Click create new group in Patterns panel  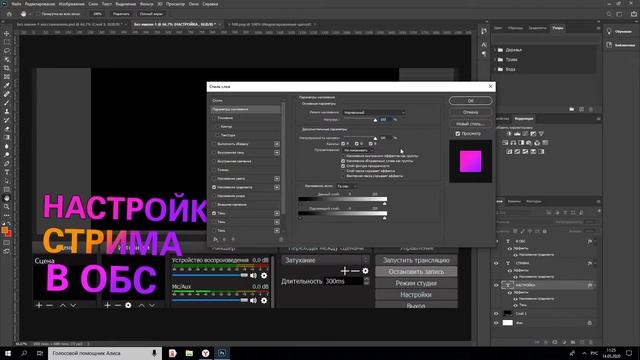click(572, 109)
